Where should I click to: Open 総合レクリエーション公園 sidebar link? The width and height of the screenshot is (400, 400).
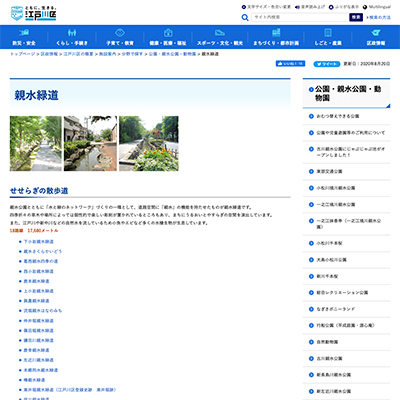[342, 293]
